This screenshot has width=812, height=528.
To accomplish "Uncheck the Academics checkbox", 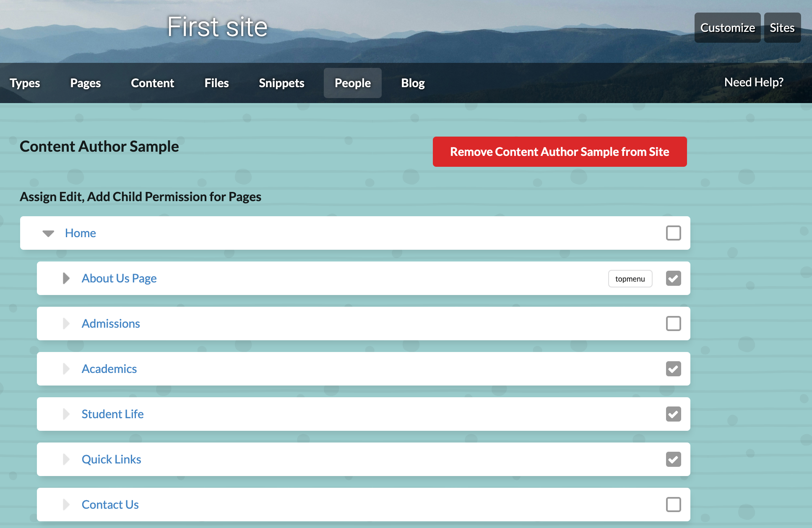I will 673,369.
